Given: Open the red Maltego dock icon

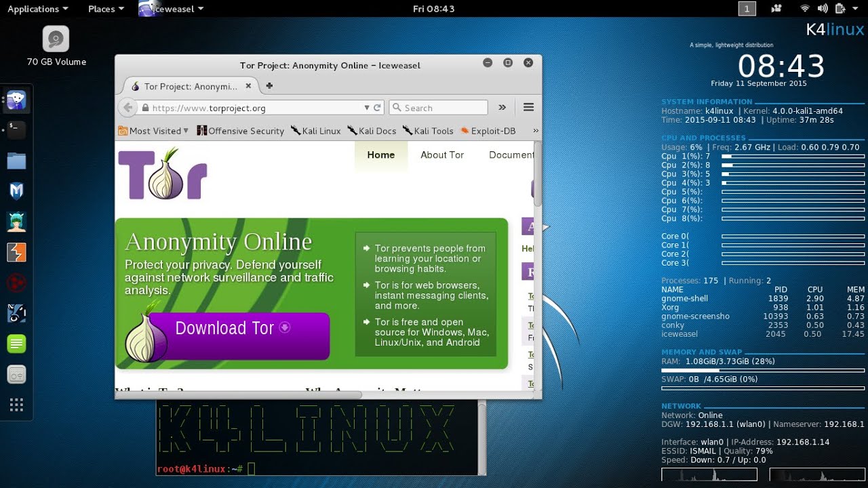Looking at the screenshot, I should tap(16, 283).
